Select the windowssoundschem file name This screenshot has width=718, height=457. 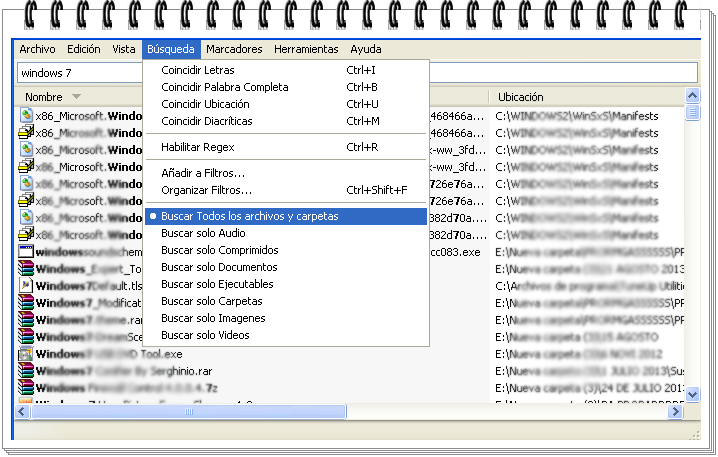click(x=89, y=252)
